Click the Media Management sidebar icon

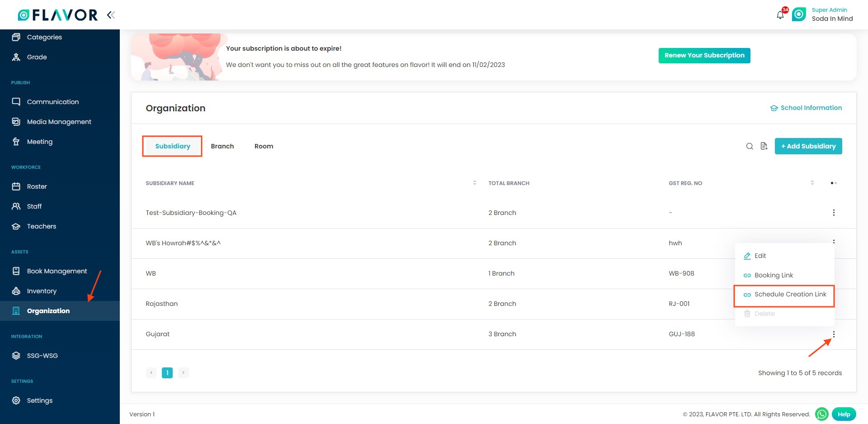point(16,122)
